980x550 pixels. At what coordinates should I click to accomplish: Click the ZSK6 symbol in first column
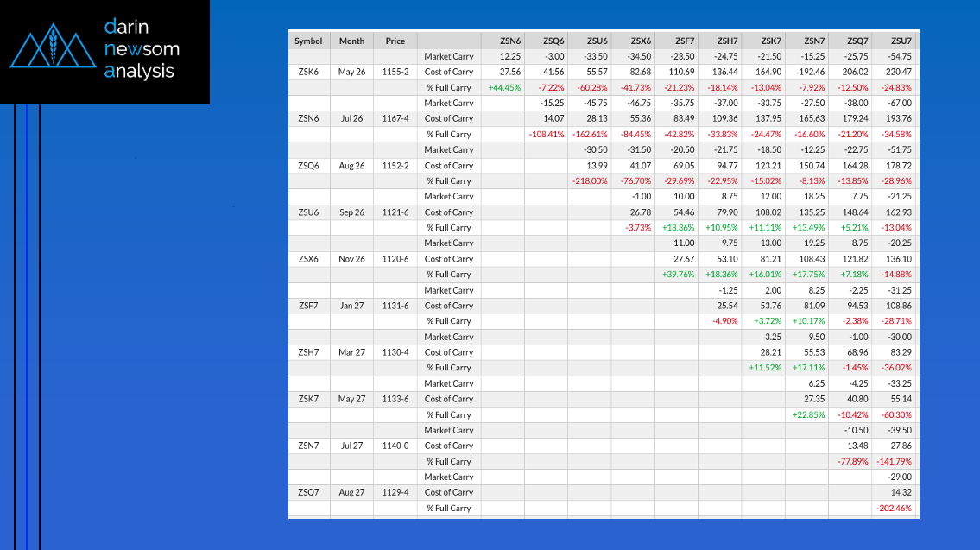pos(308,72)
